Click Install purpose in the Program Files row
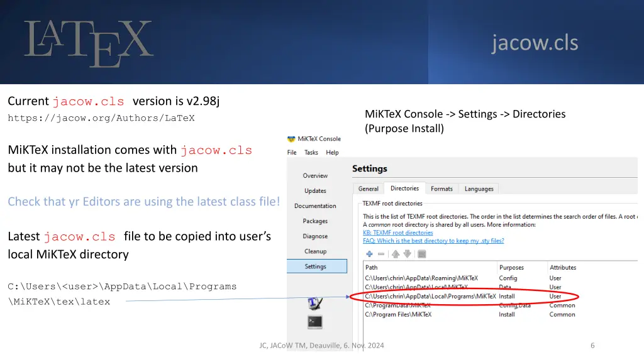The width and height of the screenshot is (644, 362). pyautogui.click(x=507, y=314)
